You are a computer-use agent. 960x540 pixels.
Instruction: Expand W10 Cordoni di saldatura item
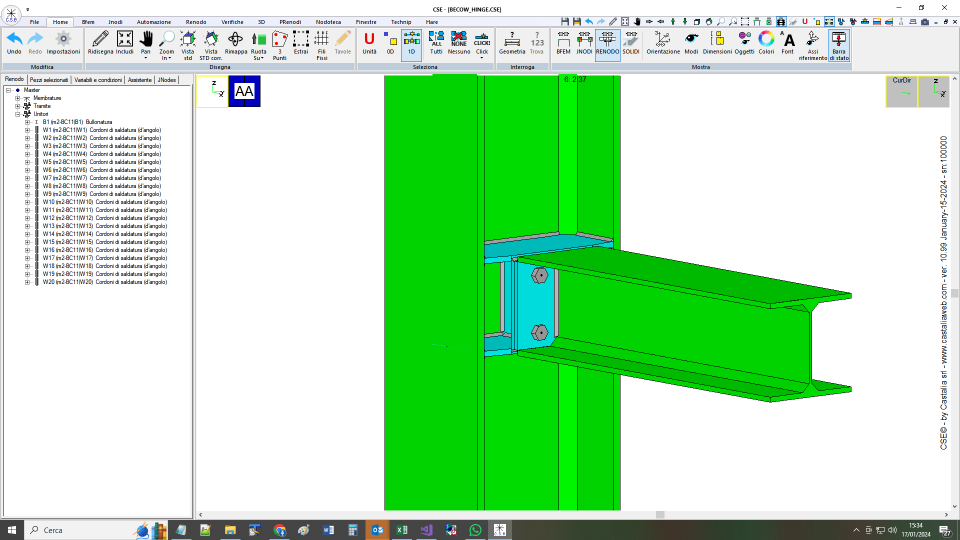pyautogui.click(x=27, y=202)
